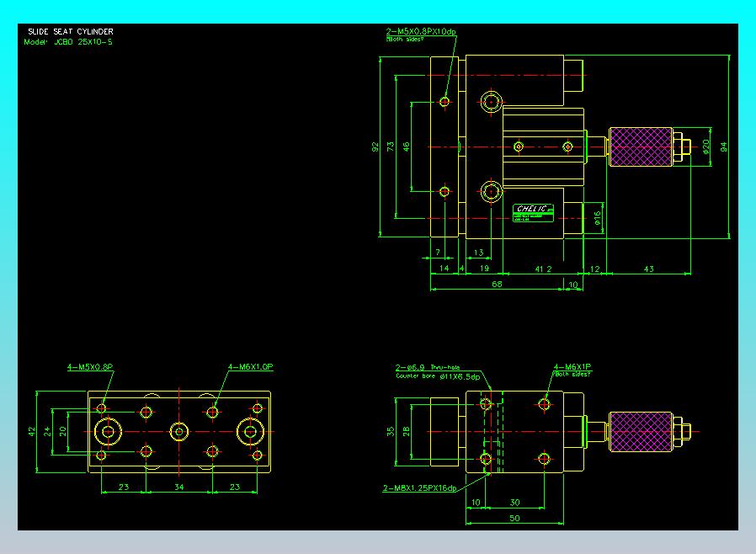Select the '4-M5X0.8P' thread callout
756x554 pixels.
(90, 367)
